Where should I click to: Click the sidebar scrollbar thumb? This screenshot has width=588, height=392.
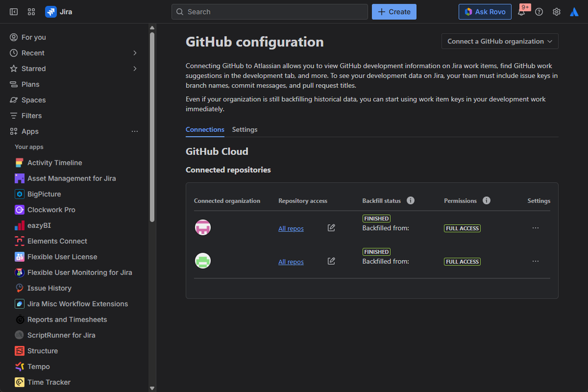click(x=152, y=127)
